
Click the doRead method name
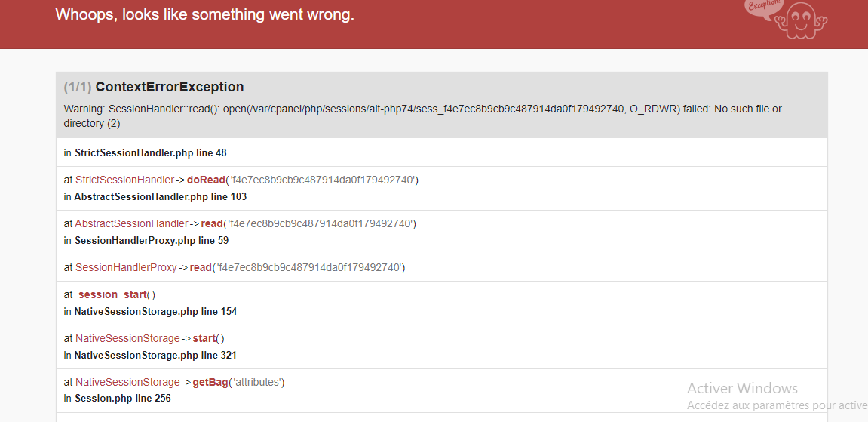coord(207,180)
